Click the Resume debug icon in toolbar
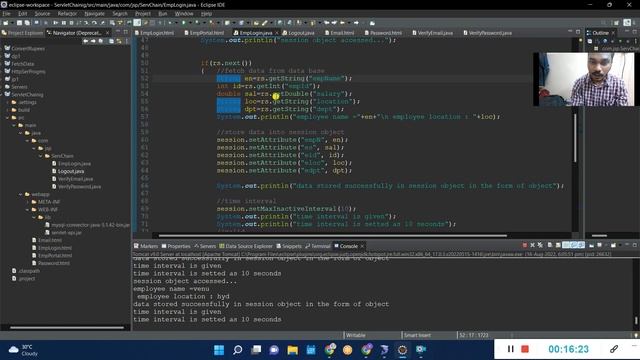Screen dimensions: 640x360 click(x=56, y=23)
